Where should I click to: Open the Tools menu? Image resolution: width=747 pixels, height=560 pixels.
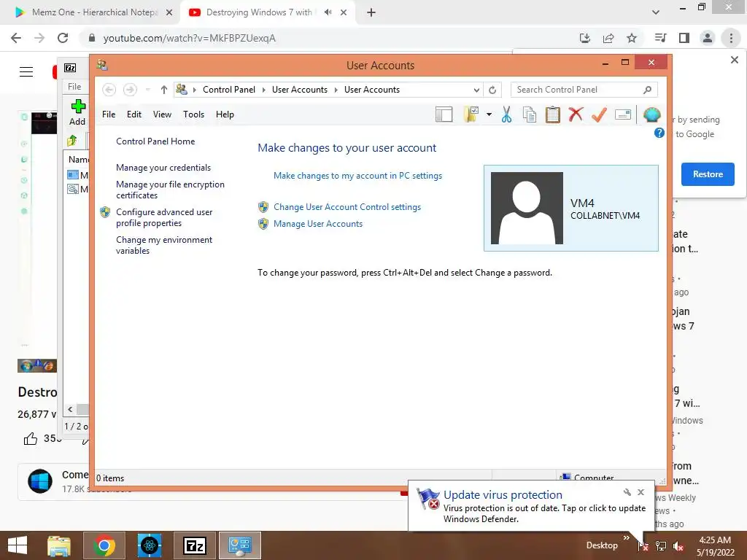coord(193,114)
